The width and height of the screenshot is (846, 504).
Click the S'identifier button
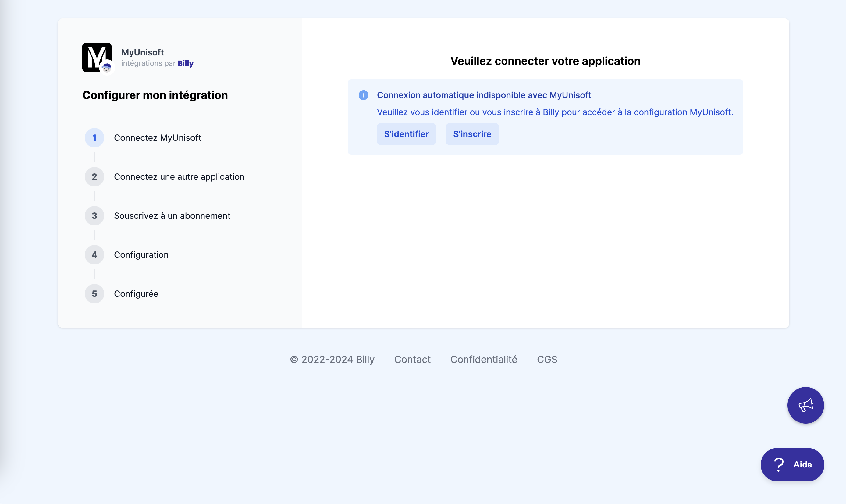[x=406, y=134]
